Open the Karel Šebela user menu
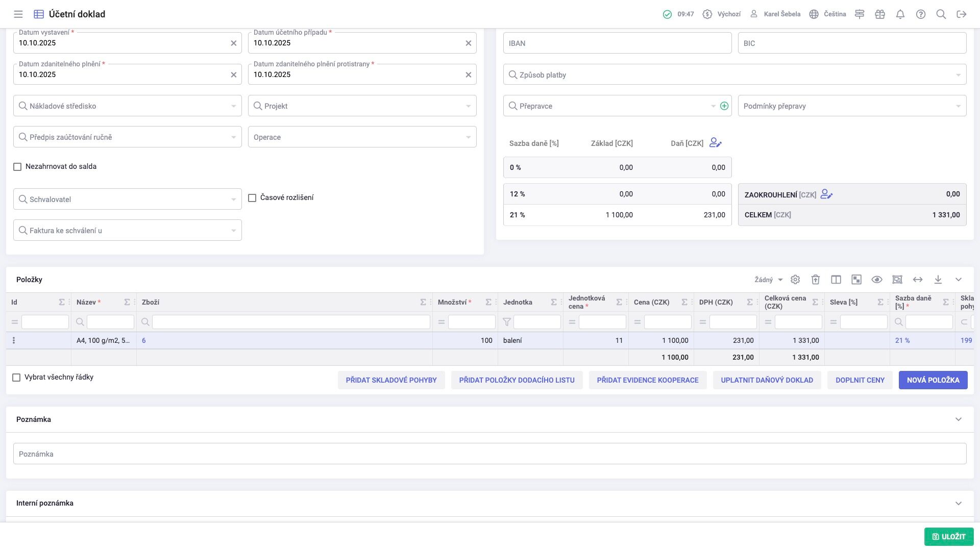Viewport: 980px width, 551px height. (x=775, y=14)
